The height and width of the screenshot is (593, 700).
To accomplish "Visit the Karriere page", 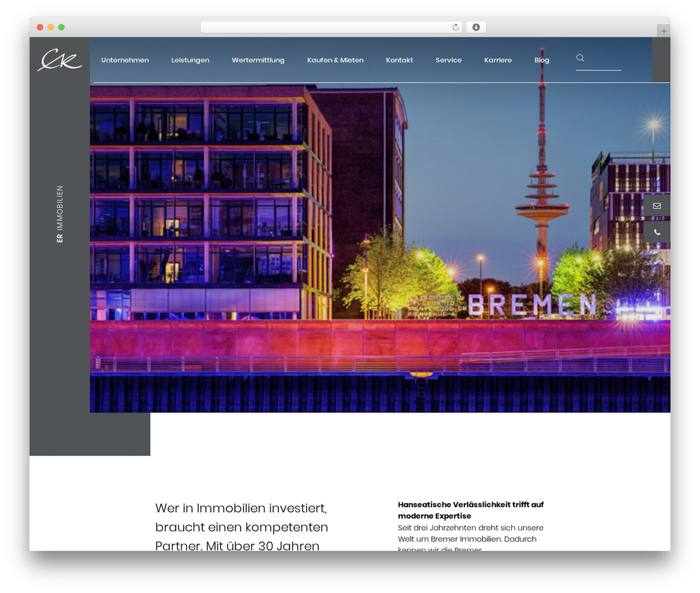I will coord(498,60).
